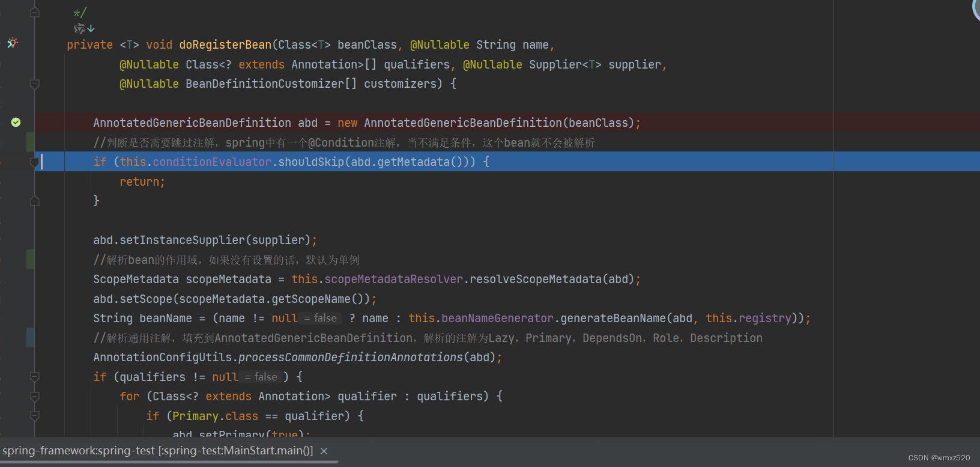This screenshot has width=980, height=467.
Task: Close the MainStart.main() run tab
Action: pos(324,451)
